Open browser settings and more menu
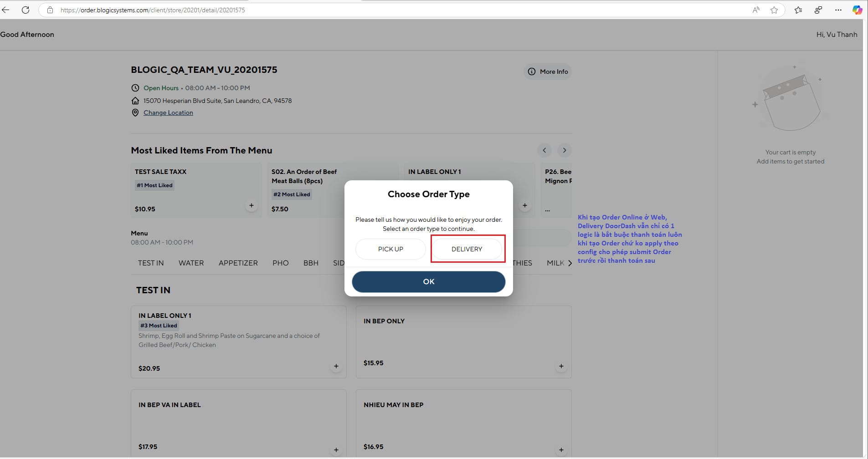 pyautogui.click(x=838, y=10)
